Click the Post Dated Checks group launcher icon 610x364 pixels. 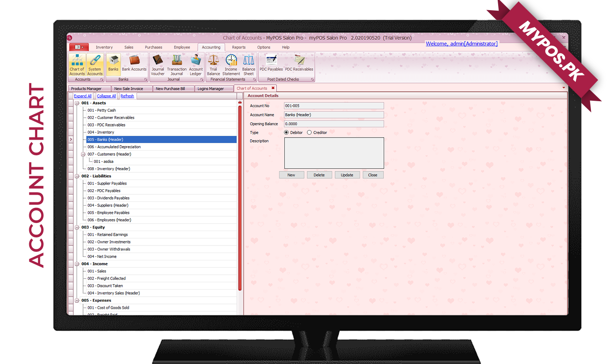click(x=313, y=80)
